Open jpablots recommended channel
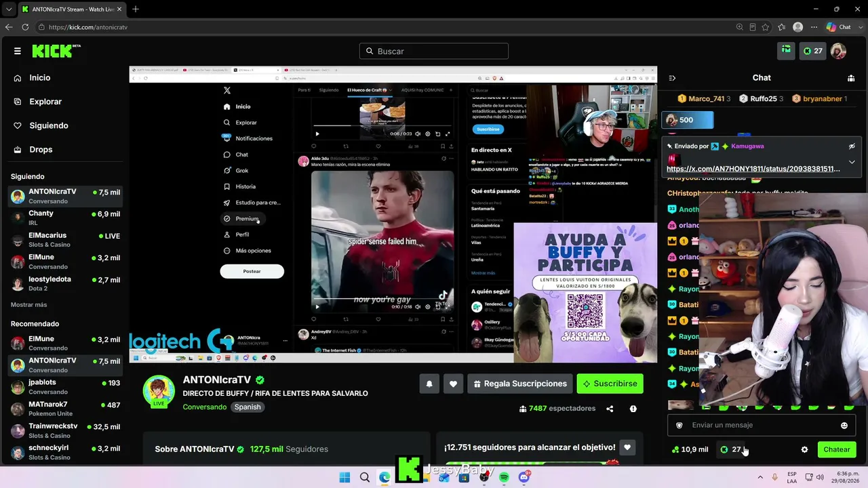Viewport: 868px width, 488px height. pyautogui.click(x=66, y=386)
